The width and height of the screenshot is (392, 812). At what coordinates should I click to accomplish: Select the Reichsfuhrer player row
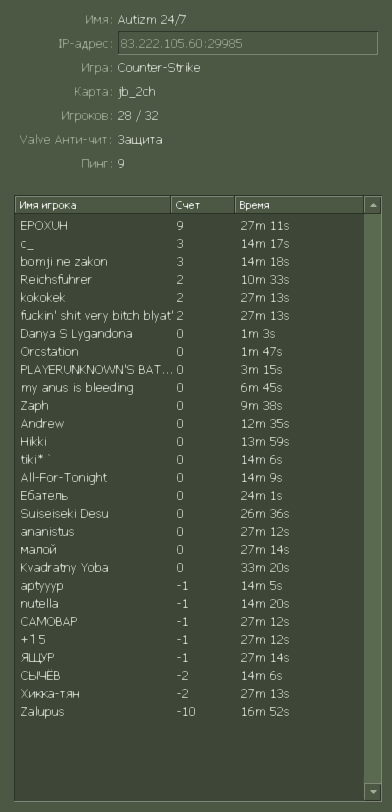[190, 280]
